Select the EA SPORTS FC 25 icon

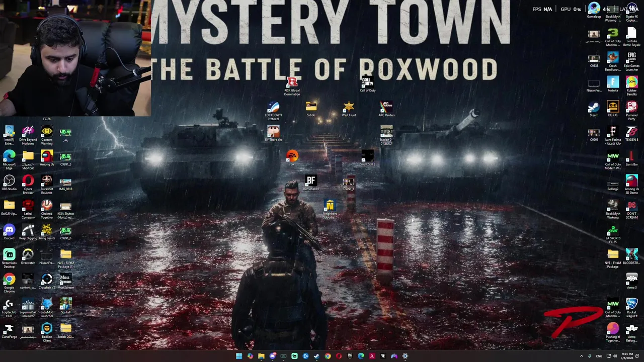tap(613, 235)
